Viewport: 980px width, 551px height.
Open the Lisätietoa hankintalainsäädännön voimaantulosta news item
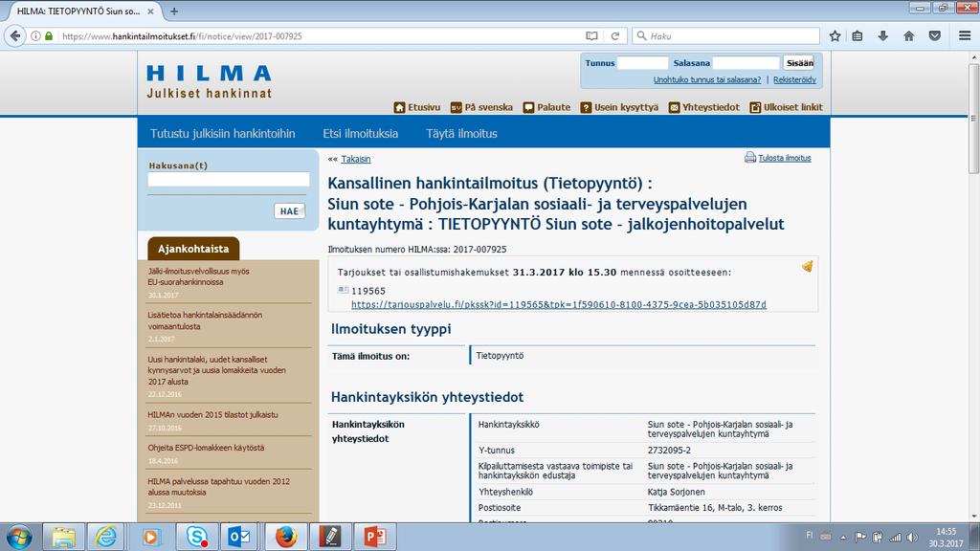click(x=205, y=320)
